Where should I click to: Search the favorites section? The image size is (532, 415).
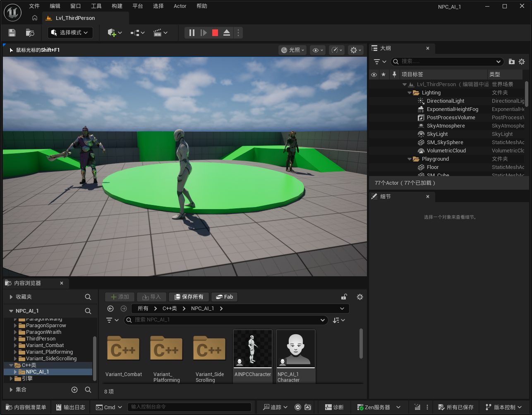[88, 297]
